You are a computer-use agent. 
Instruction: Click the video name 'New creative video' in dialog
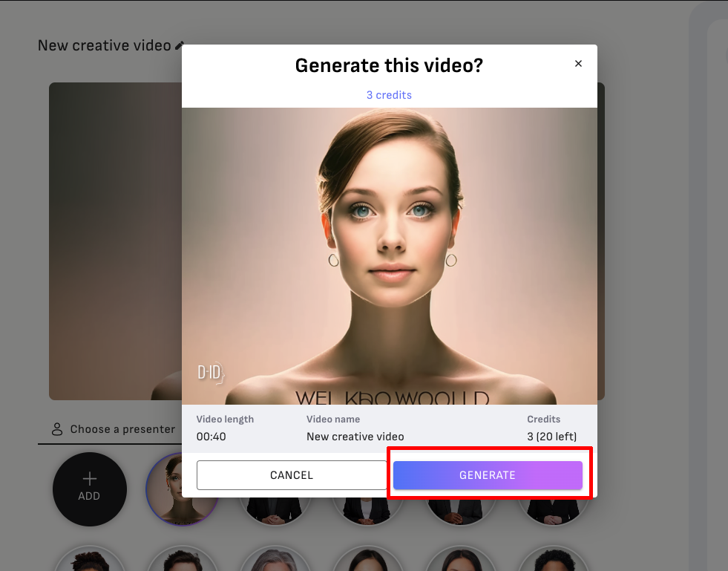coord(355,437)
